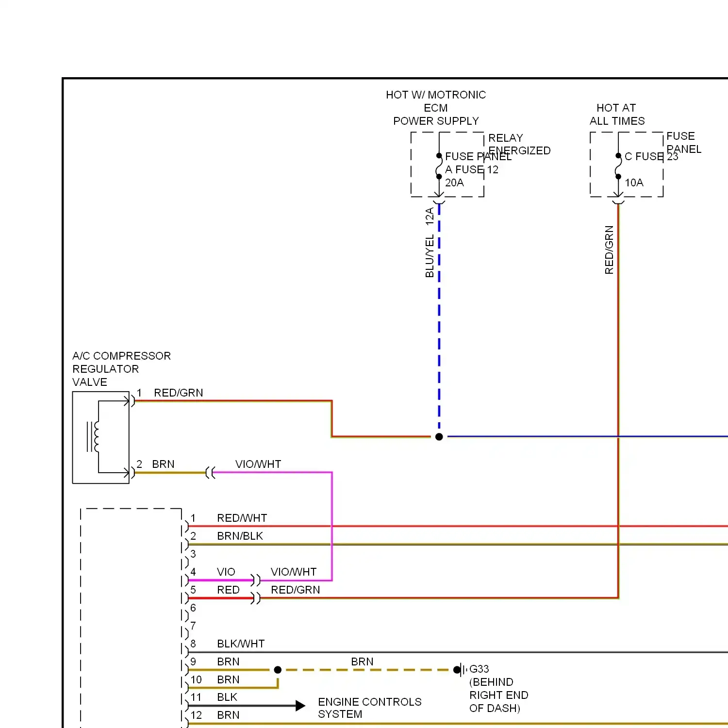Click the 'C FUSE 23' label
This screenshot has height=728, width=728.
[x=651, y=156]
